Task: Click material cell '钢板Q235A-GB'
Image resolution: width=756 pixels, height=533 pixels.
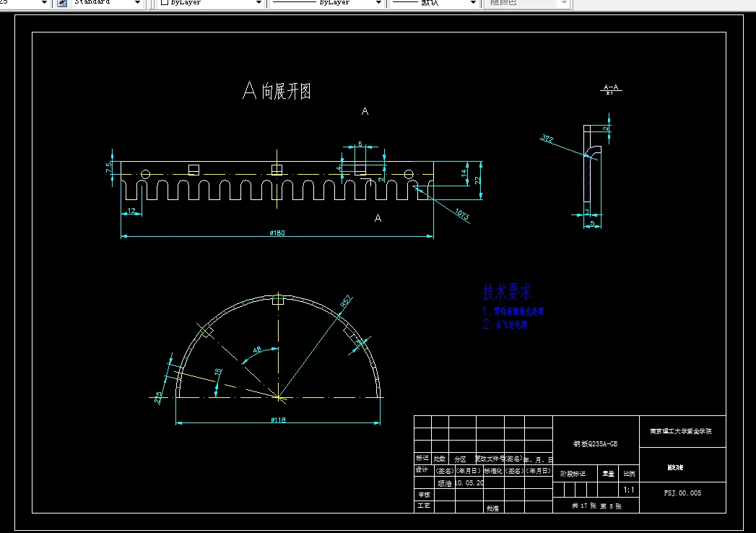Action: click(x=596, y=443)
